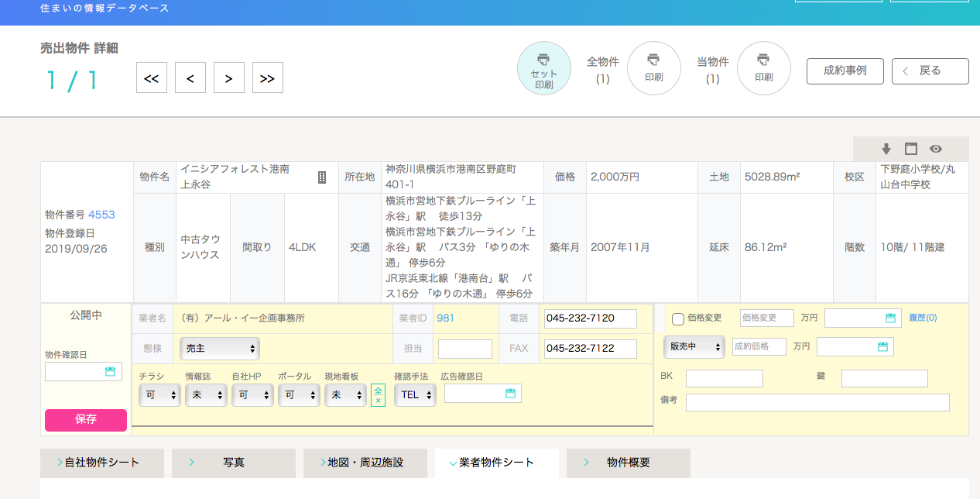The width and height of the screenshot is (980, 499).
Task: Click into the 備考 text field
Action: click(817, 402)
